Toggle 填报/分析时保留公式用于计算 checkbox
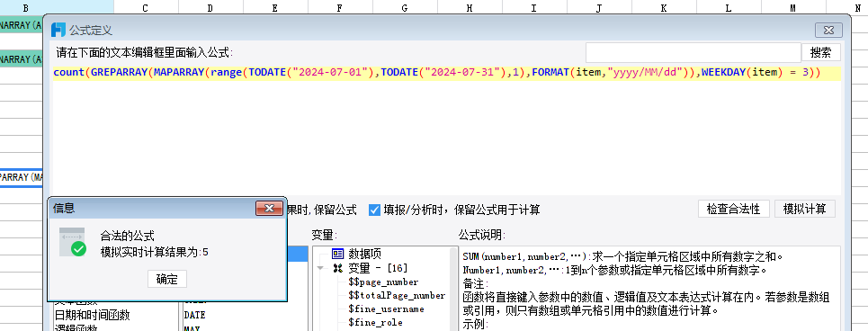 pyautogui.click(x=375, y=210)
